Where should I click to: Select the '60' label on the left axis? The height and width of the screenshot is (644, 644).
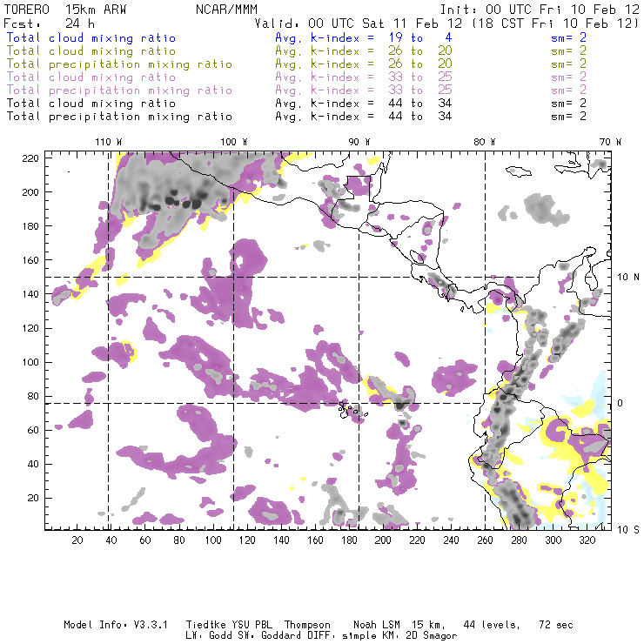[33, 430]
